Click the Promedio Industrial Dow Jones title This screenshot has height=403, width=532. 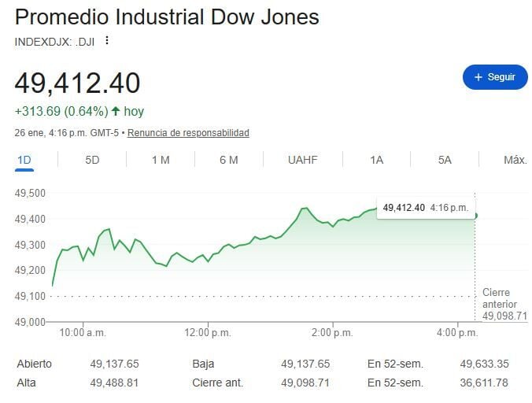coord(167,17)
